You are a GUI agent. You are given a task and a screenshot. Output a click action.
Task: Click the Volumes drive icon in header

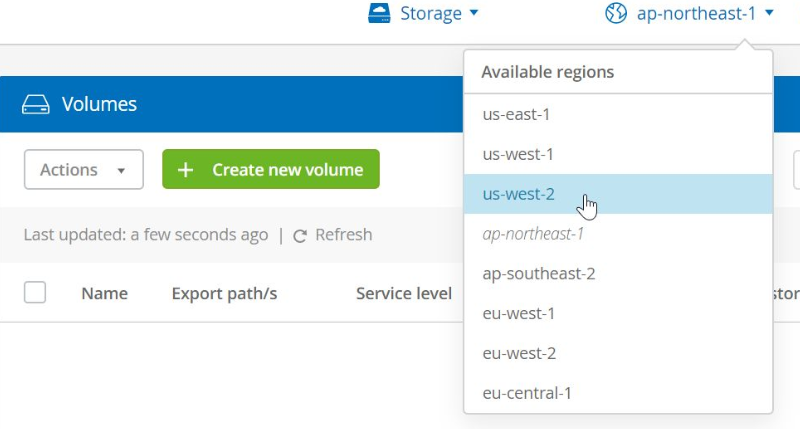[36, 105]
